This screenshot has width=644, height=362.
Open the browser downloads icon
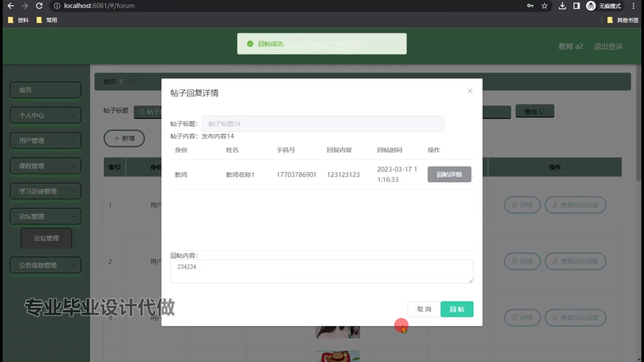[562, 6]
